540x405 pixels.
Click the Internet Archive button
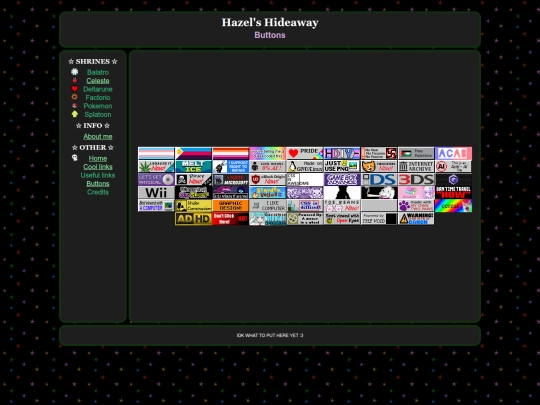click(416, 166)
